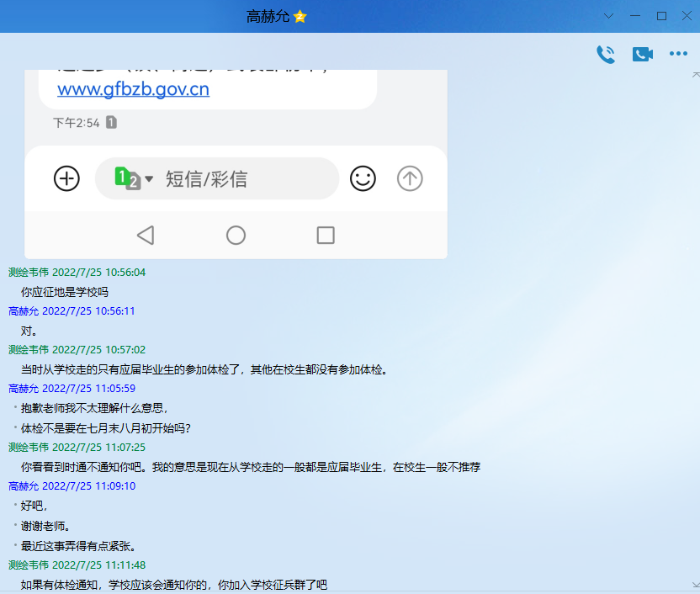Viewport: 700px width, 594px height.
Task: Click the send up-arrow icon
Action: [410, 178]
